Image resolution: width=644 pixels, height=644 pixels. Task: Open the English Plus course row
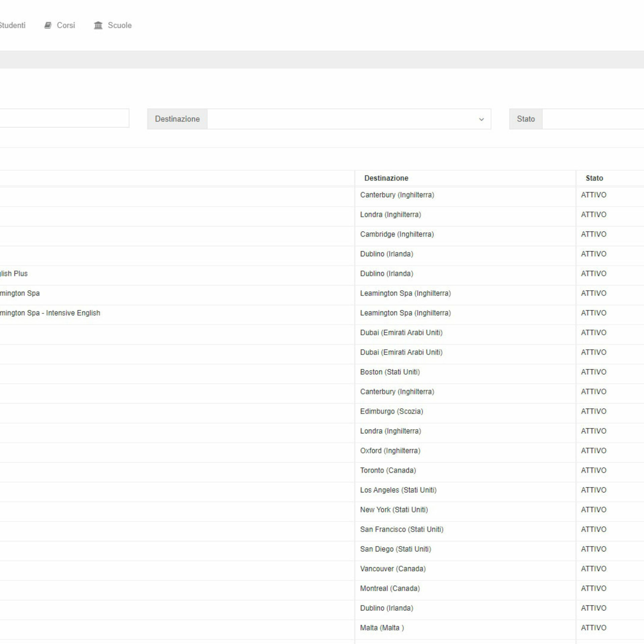coord(14,274)
